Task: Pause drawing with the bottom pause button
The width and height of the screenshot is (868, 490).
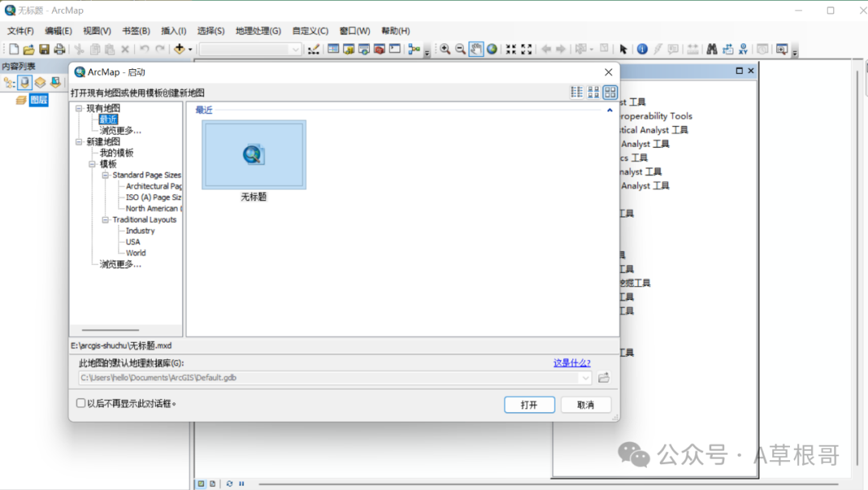Action: [241, 484]
